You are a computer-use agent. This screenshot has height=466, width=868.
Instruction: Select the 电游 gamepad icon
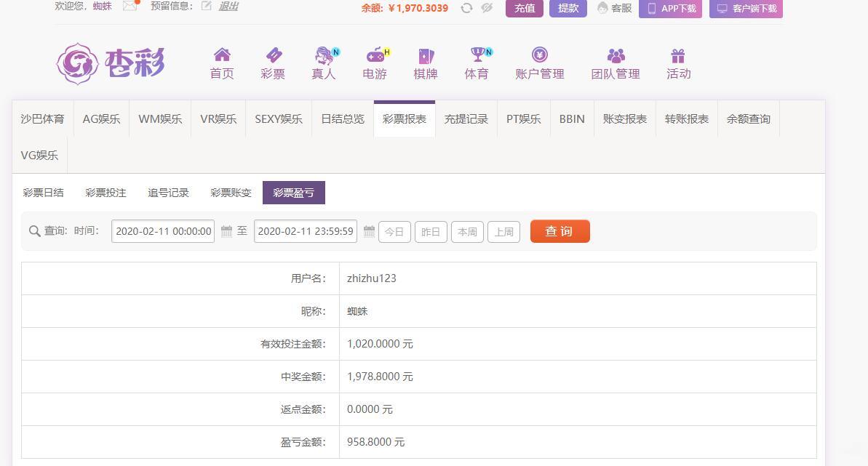pos(375,55)
